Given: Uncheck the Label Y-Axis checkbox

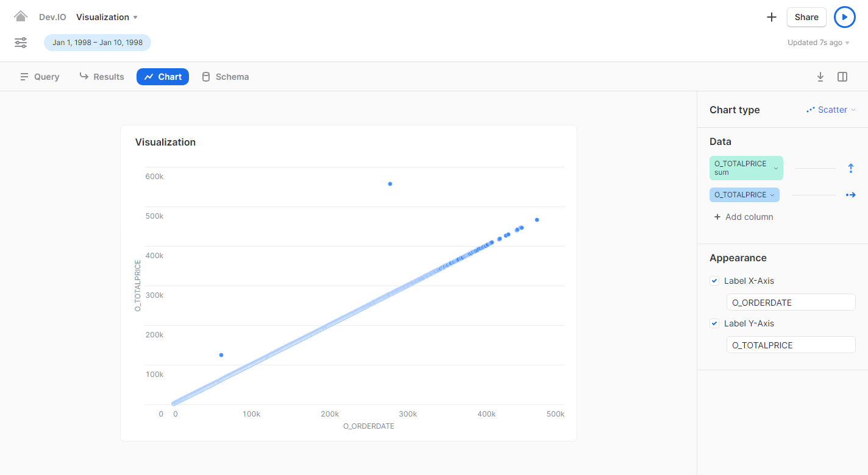Looking at the screenshot, I should tap(714, 323).
